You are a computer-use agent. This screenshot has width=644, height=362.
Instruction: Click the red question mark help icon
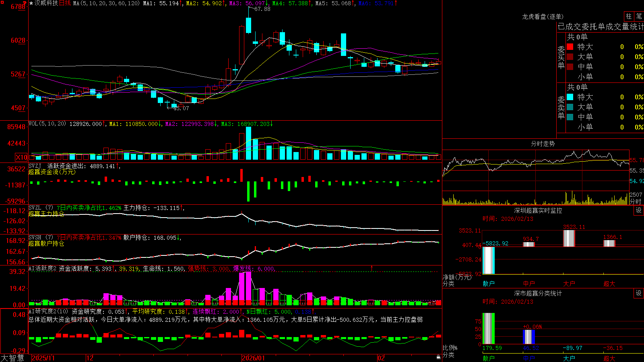(25, 3)
